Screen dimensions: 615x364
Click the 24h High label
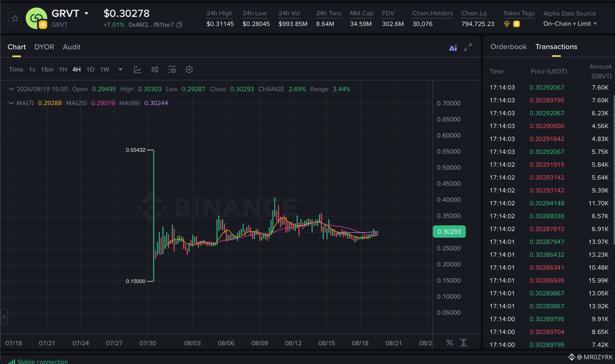tap(219, 13)
